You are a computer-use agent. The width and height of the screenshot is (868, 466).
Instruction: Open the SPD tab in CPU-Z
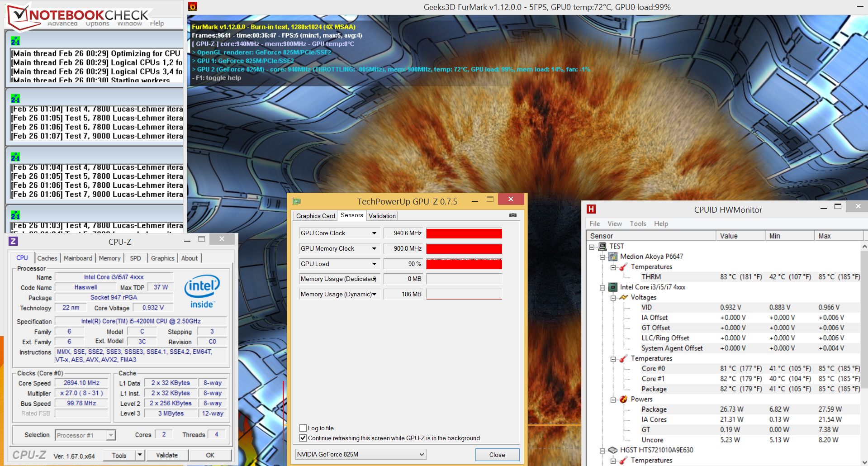[x=135, y=258]
